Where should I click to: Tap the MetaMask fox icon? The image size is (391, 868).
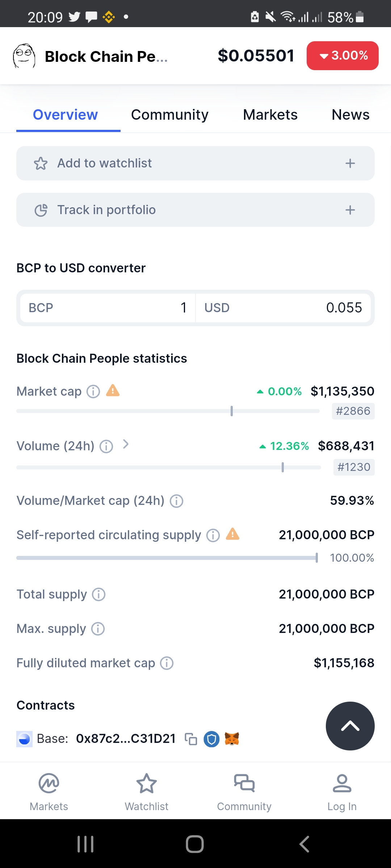tap(232, 739)
